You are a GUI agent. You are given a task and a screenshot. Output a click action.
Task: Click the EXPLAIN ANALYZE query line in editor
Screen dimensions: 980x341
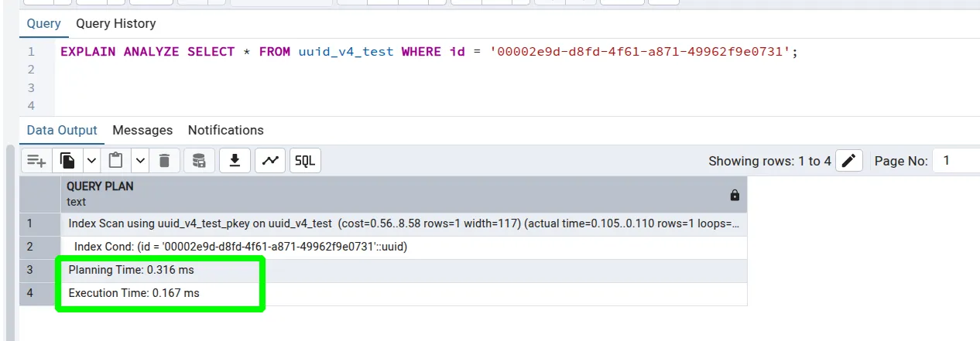tap(428, 52)
